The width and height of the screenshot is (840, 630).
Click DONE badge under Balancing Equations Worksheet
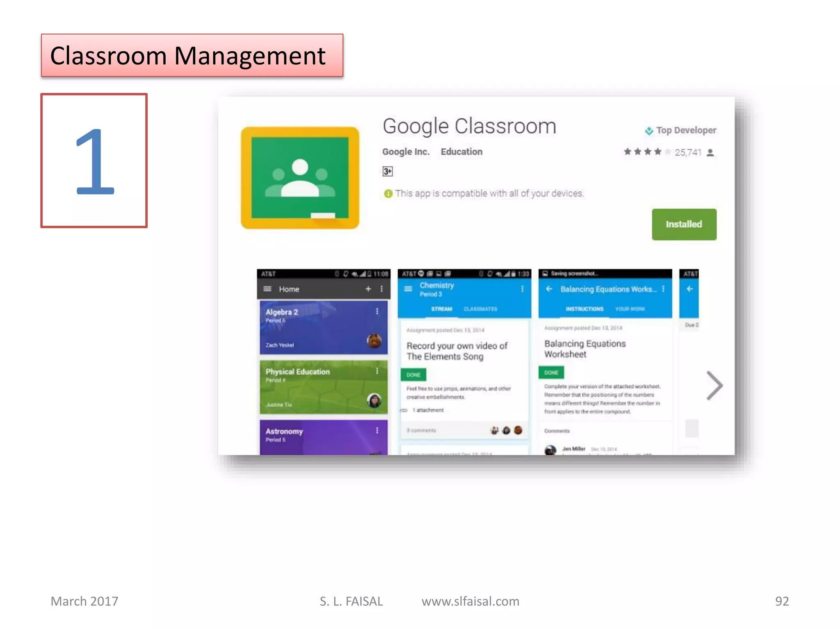(551, 372)
